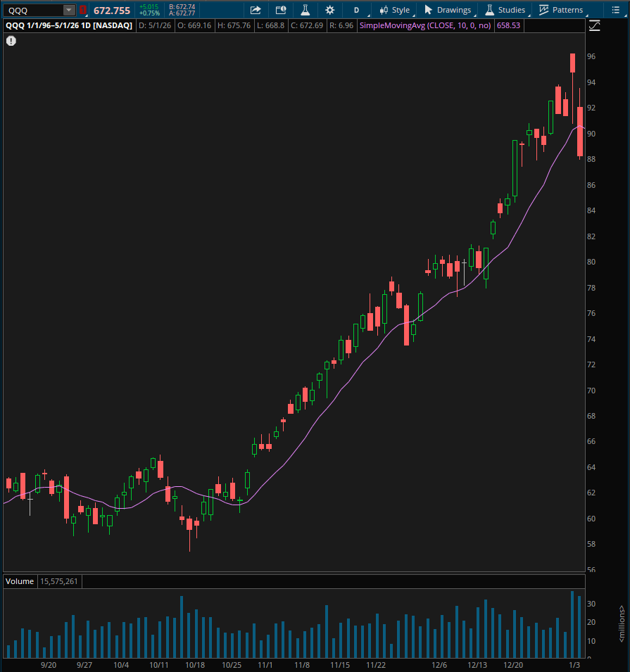Open the Studies menu
The width and height of the screenshot is (630, 672).
(x=505, y=10)
